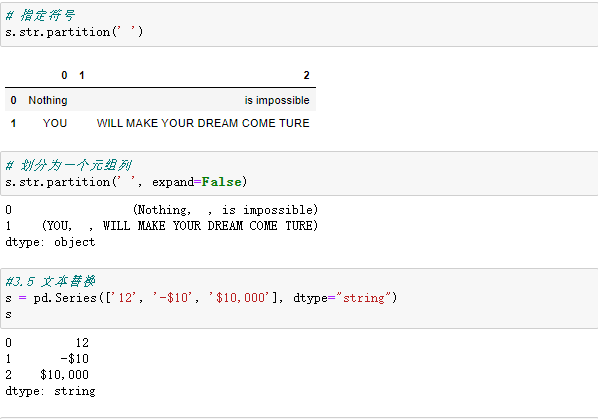Select column header '2' in output table
Image resolution: width=598 pixels, height=419 pixels.
pyautogui.click(x=306, y=75)
